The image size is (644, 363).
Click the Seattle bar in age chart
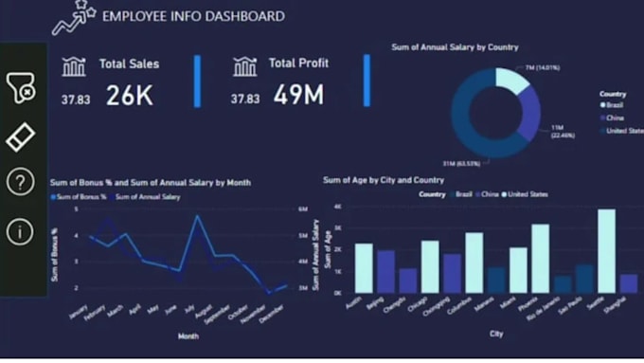click(x=607, y=251)
